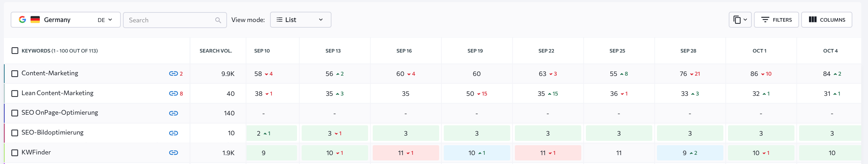
Task: Sort by Search Vol. column header
Action: point(216,51)
